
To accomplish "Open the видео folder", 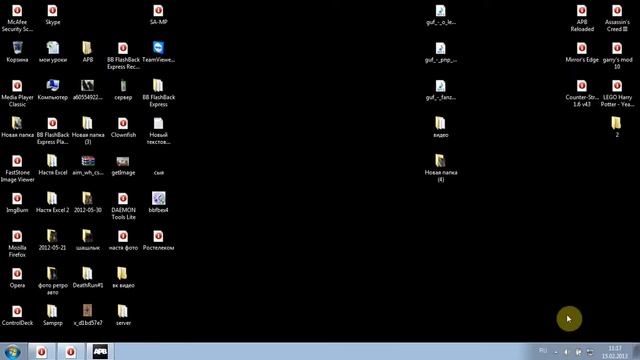I will pos(440,127).
